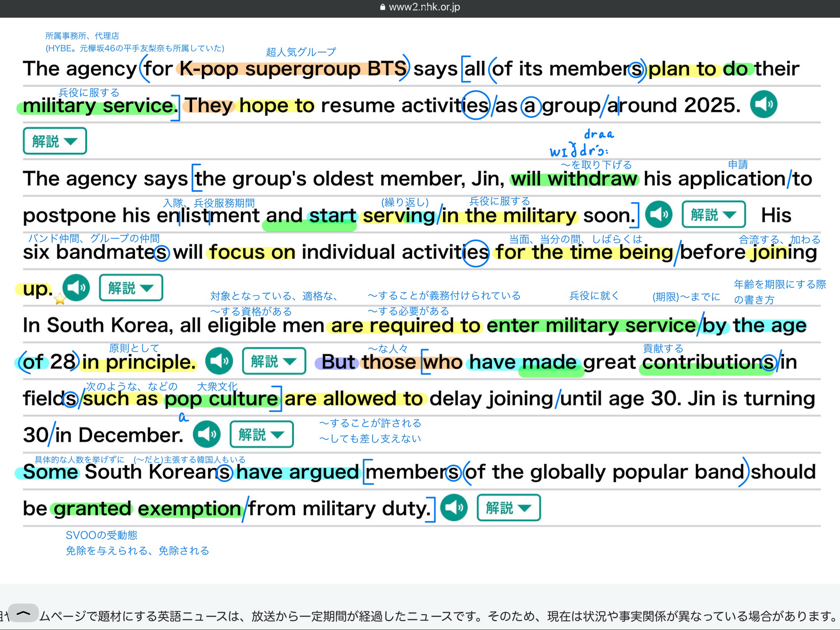Click the word 'enlistment'
This screenshot has width=840, height=630.
[x=208, y=215]
